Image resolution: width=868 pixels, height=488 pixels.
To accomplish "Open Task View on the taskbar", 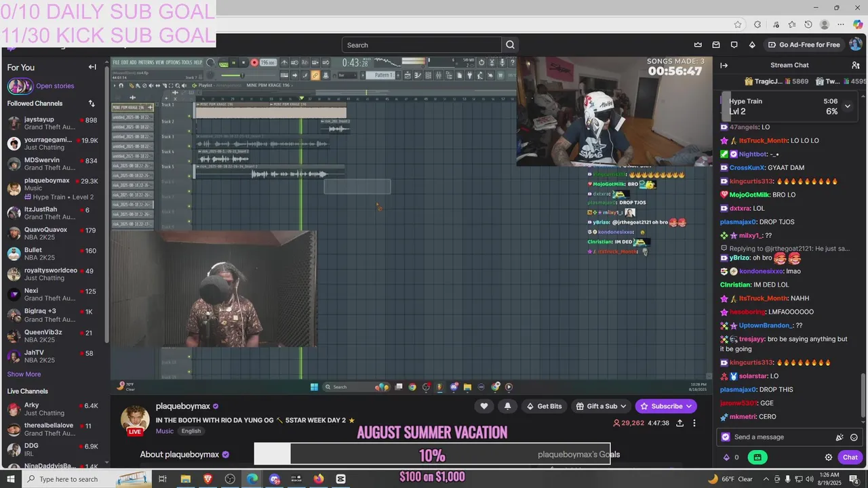I will [163, 479].
